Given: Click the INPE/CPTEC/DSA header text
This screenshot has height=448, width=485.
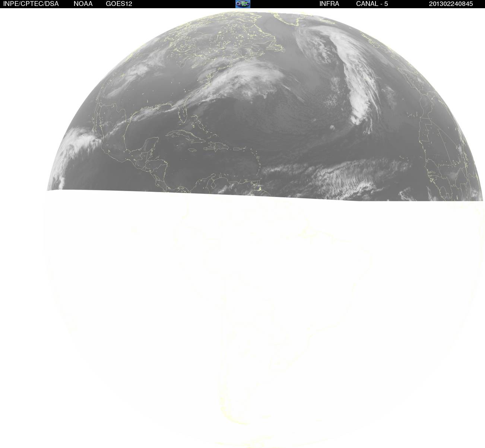Looking at the screenshot, I should (x=31, y=4).
